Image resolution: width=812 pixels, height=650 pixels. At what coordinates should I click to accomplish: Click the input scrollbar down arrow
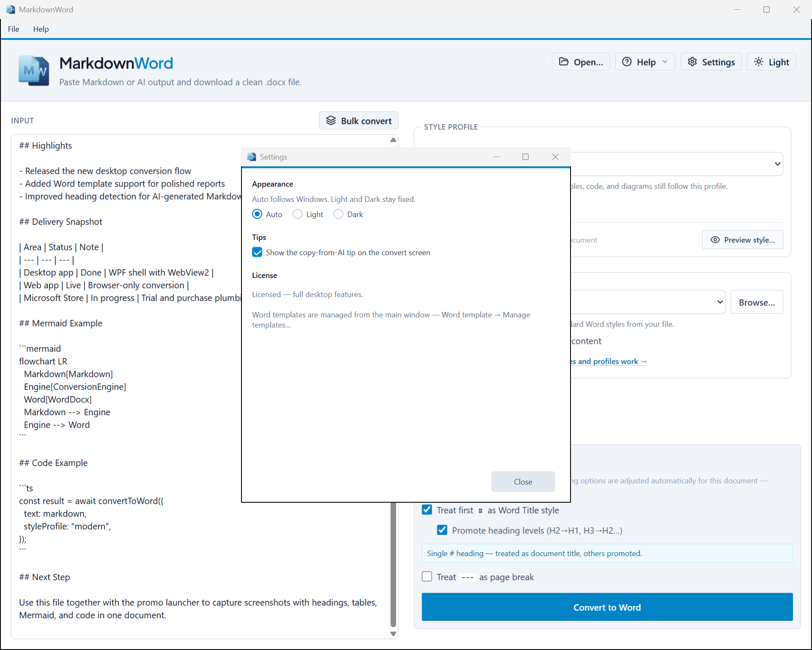click(x=393, y=633)
